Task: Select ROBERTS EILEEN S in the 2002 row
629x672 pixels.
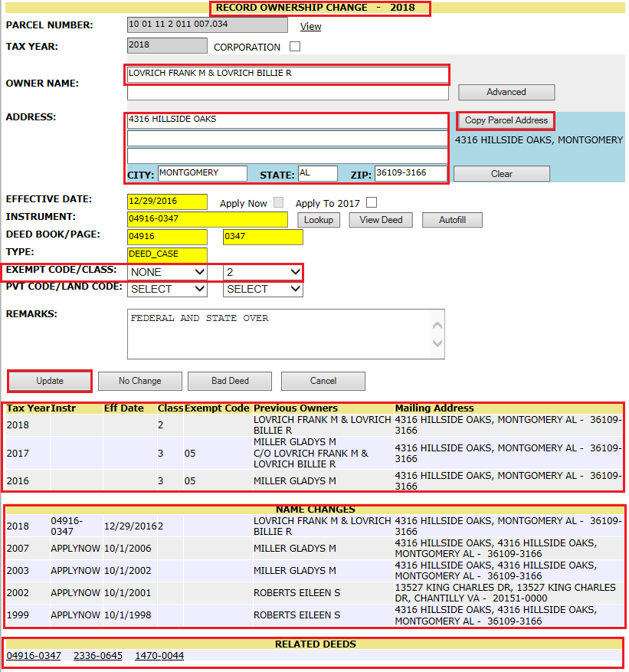Action: pyautogui.click(x=296, y=593)
